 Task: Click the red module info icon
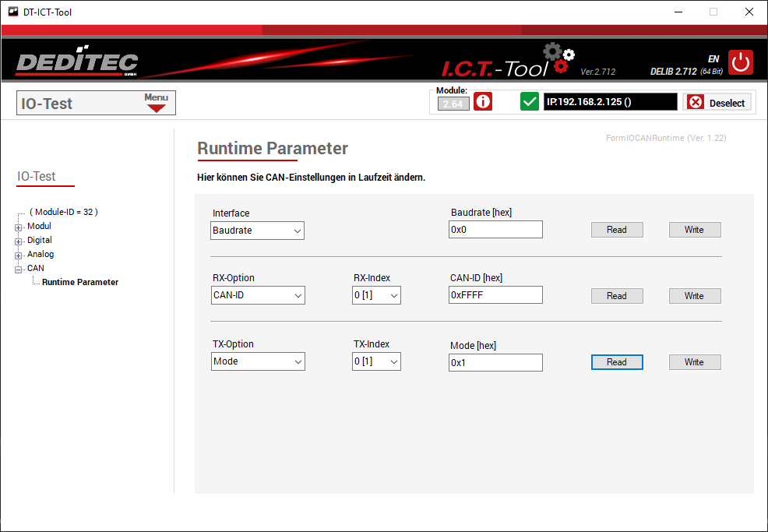pyautogui.click(x=483, y=102)
